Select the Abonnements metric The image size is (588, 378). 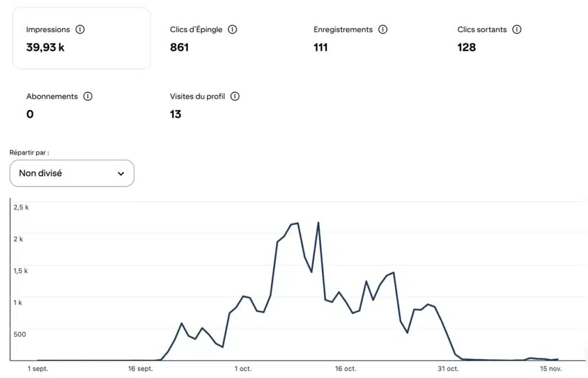[52, 97]
